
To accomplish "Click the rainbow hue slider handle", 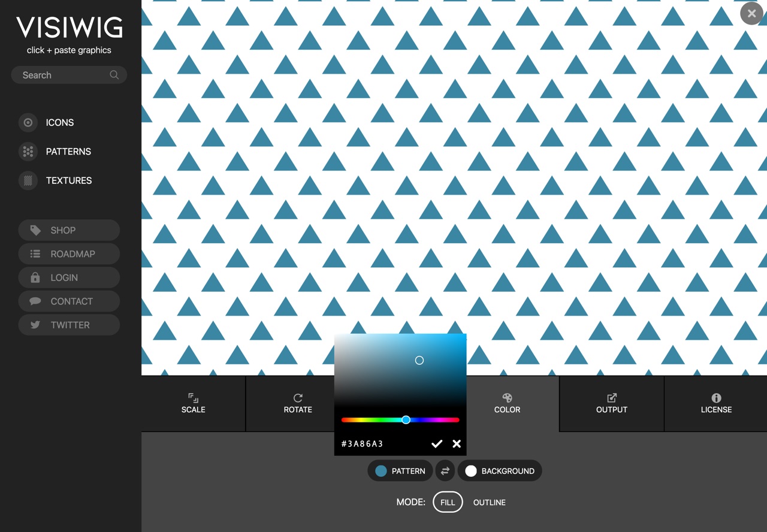I will (x=406, y=420).
